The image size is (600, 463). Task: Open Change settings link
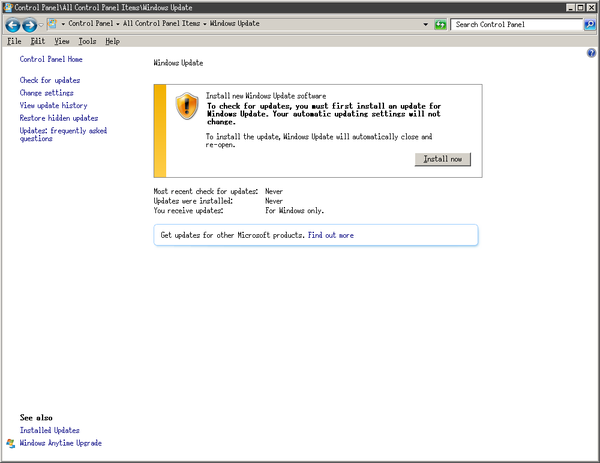click(46, 93)
